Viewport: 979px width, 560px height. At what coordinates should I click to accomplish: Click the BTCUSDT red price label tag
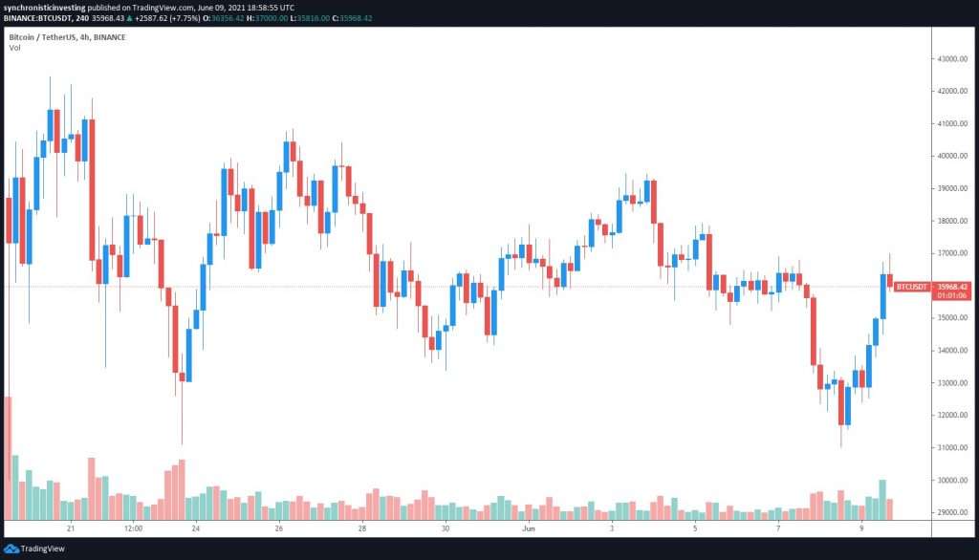pos(911,287)
